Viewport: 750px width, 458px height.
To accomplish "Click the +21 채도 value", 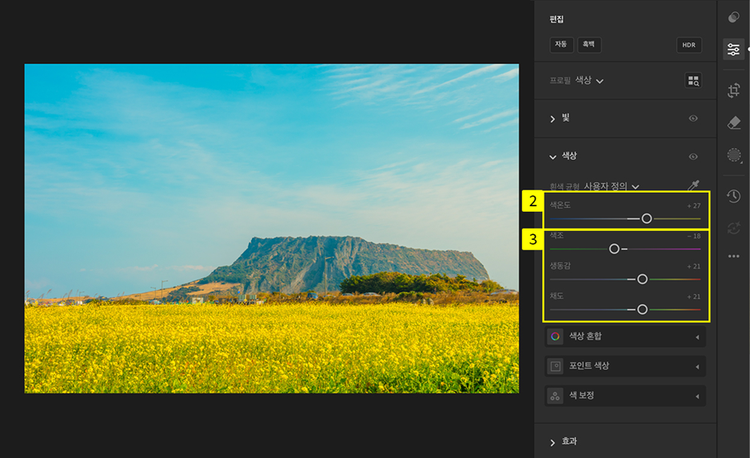I will (x=694, y=296).
